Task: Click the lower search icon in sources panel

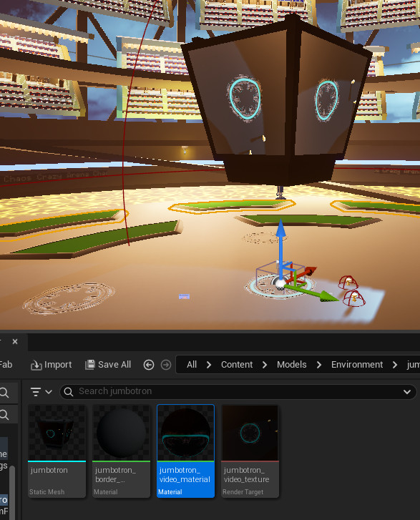Action: tap(4, 415)
